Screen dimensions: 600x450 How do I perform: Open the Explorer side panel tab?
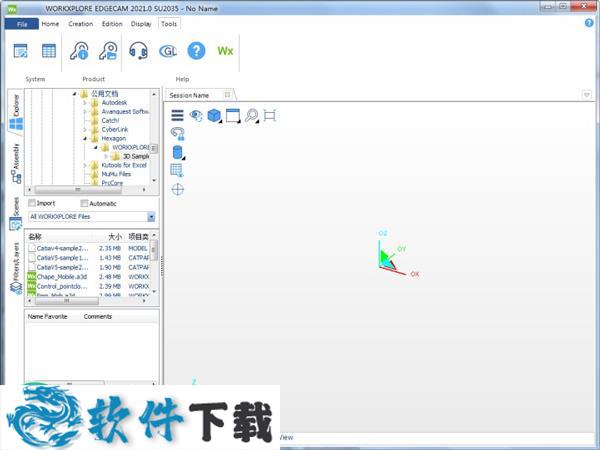pyautogui.click(x=16, y=112)
